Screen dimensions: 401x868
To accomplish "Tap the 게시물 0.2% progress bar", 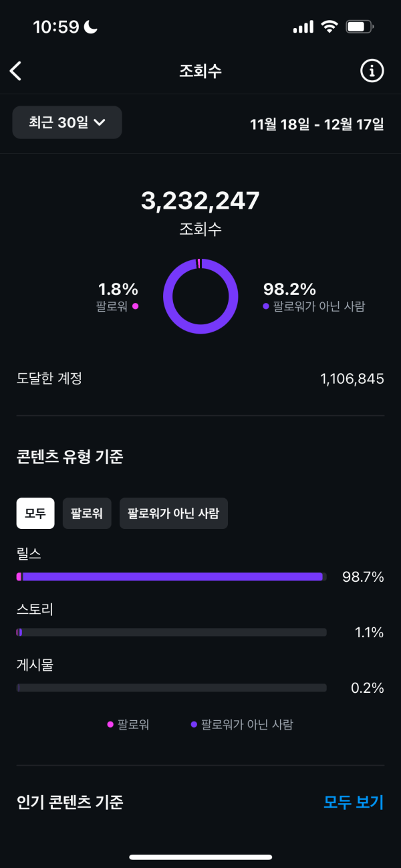I will pos(171,687).
